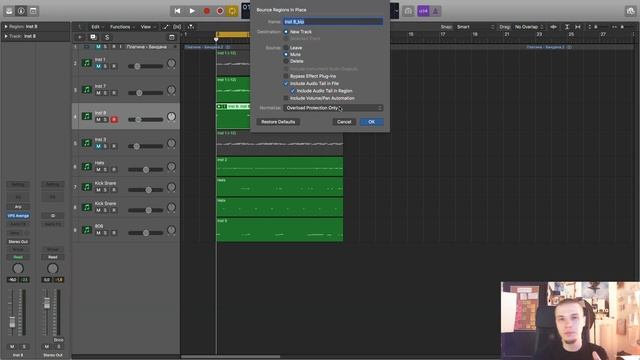Click Cancel in Bounce Regions dialog
The width and height of the screenshot is (640, 360).
click(344, 122)
